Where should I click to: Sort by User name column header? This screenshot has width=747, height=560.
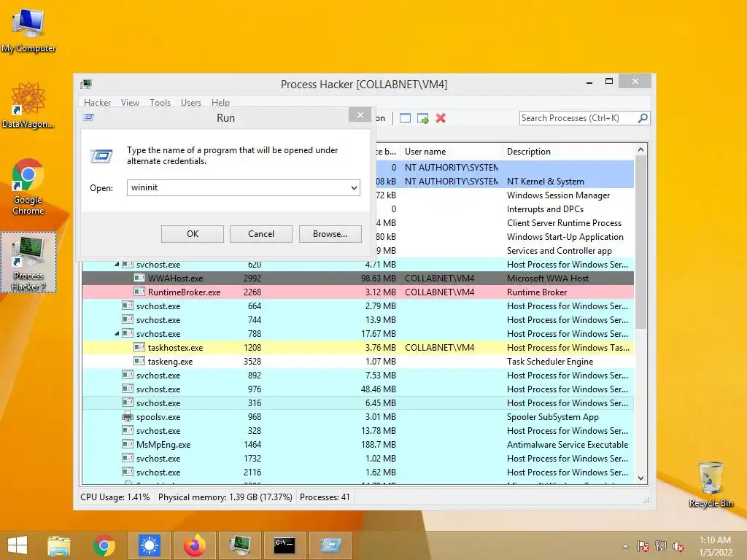451,152
